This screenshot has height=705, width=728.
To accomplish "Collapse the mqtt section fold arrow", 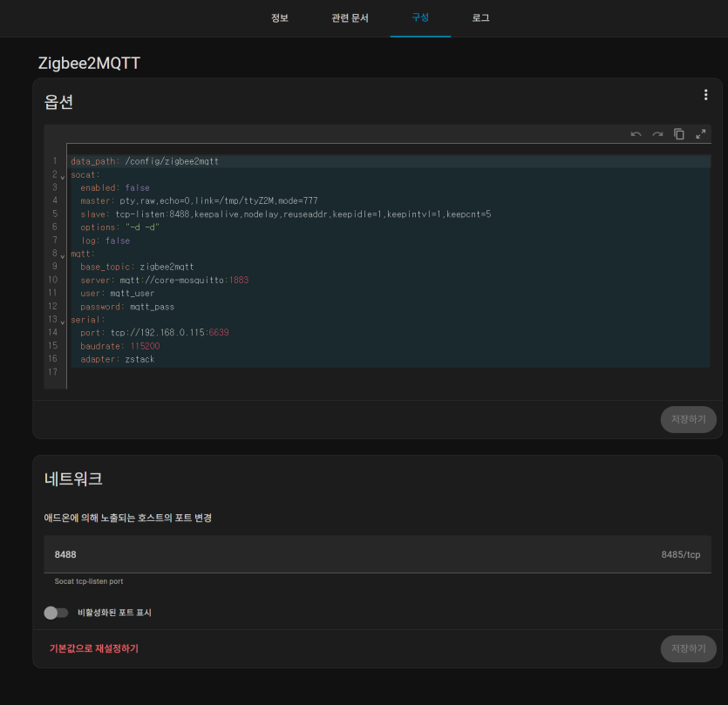I will tap(63, 256).
